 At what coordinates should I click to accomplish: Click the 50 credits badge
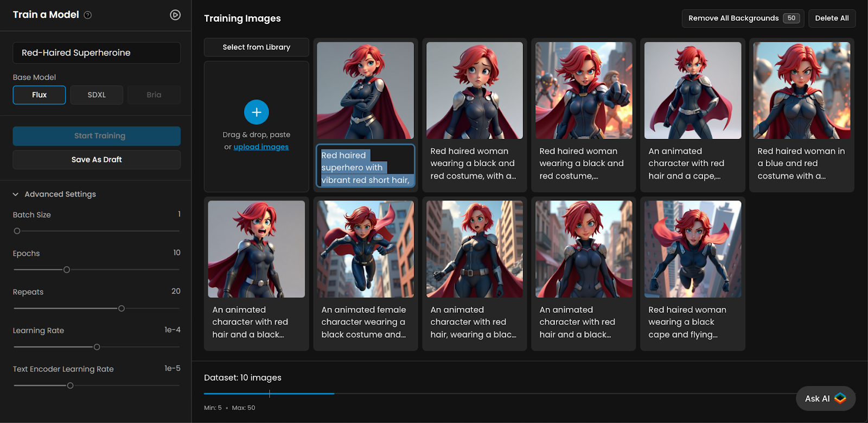point(792,18)
